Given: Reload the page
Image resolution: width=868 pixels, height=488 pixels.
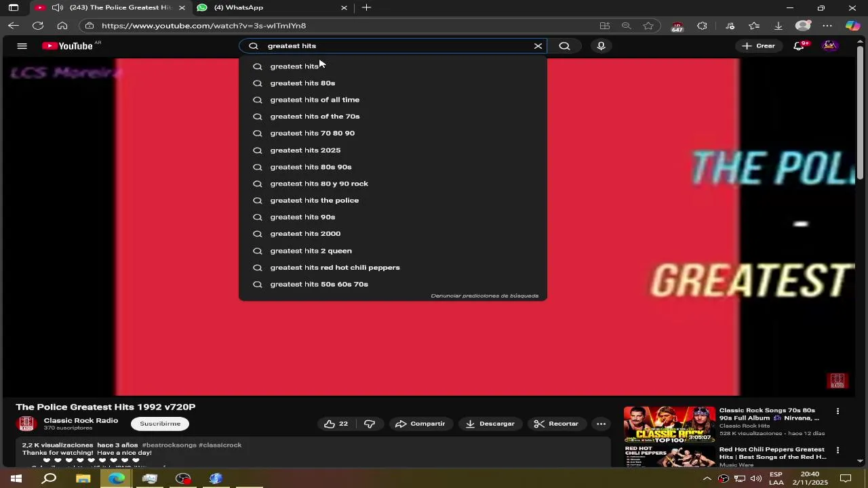Looking at the screenshot, I should [38, 26].
